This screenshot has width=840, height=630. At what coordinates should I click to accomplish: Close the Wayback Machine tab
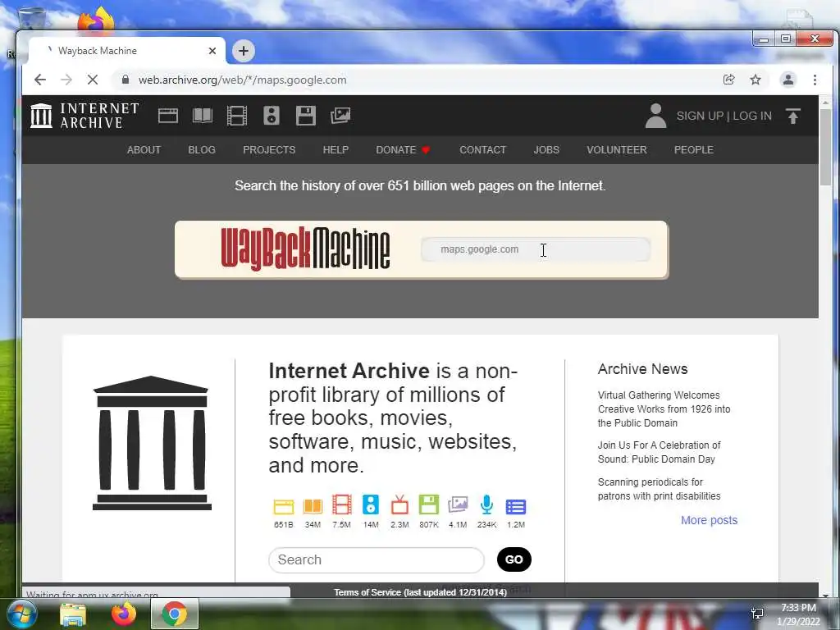coord(212,51)
